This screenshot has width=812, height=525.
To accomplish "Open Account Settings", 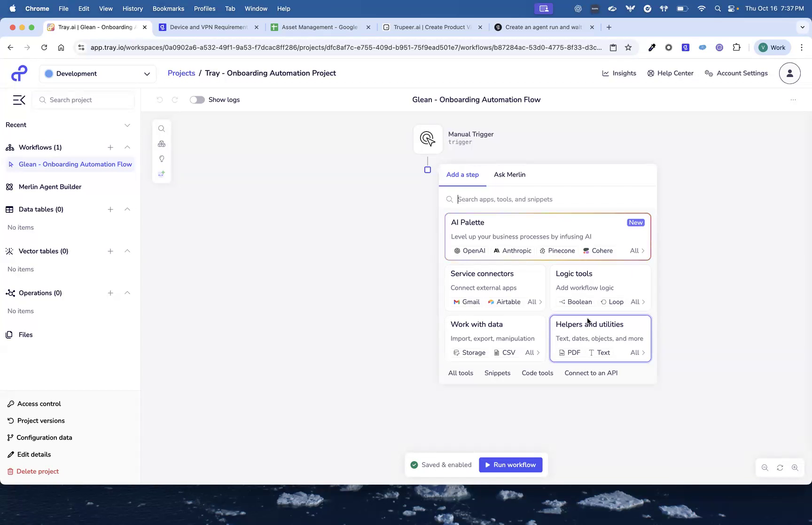I will pyautogui.click(x=736, y=73).
